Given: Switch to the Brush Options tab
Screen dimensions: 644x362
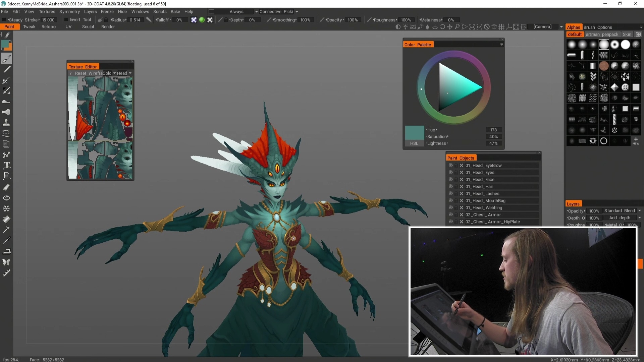Looking at the screenshot, I should click(x=598, y=27).
